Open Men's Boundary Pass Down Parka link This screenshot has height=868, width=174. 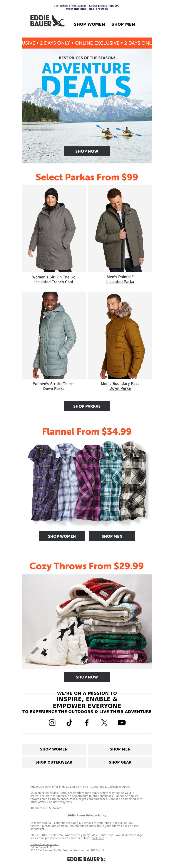point(120,386)
